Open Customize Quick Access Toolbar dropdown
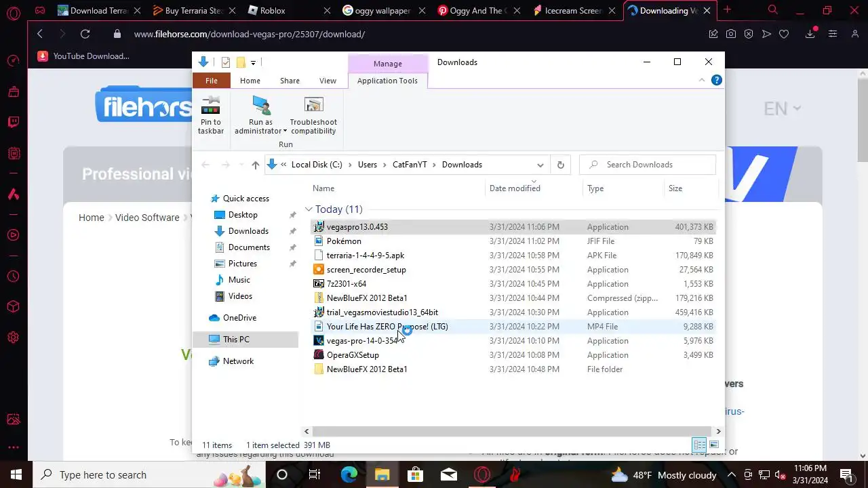The height and width of the screenshot is (488, 868). (253, 62)
